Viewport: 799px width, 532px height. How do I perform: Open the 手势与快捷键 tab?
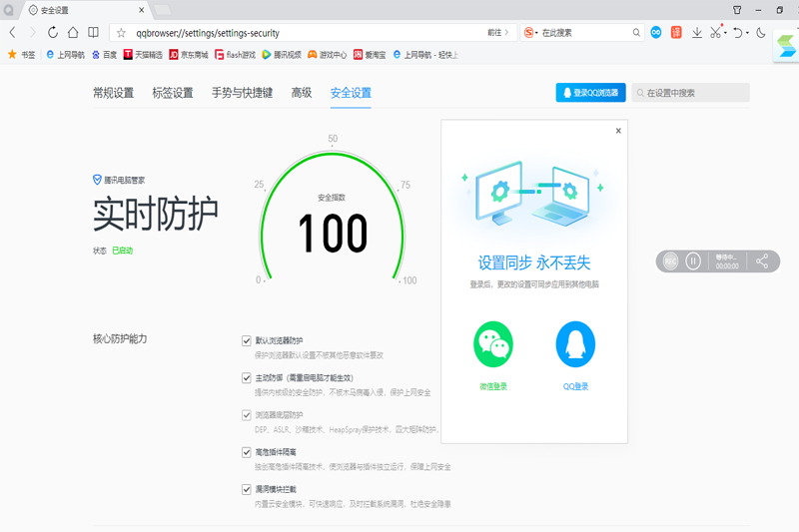click(x=242, y=93)
